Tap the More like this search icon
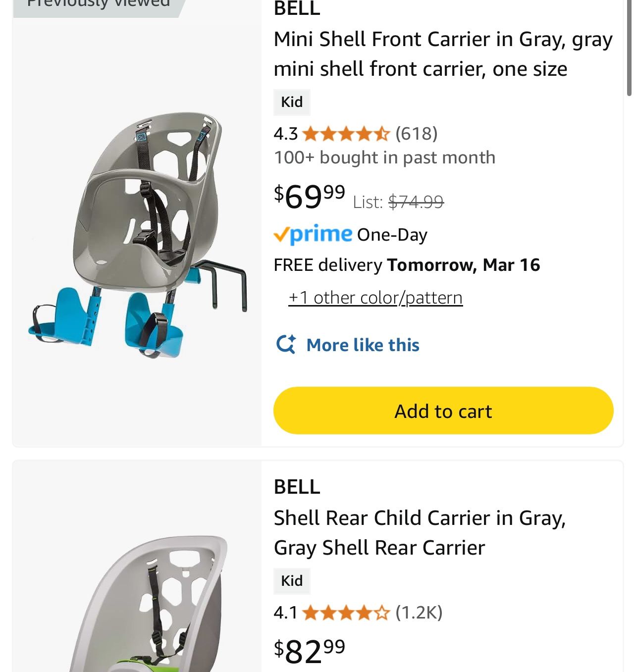This screenshot has height=672, width=636. 286,344
